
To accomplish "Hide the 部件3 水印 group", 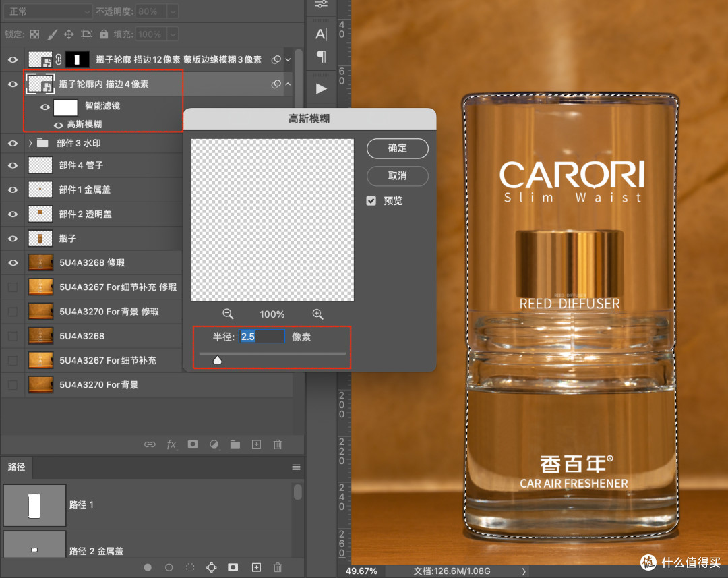I will point(13,143).
